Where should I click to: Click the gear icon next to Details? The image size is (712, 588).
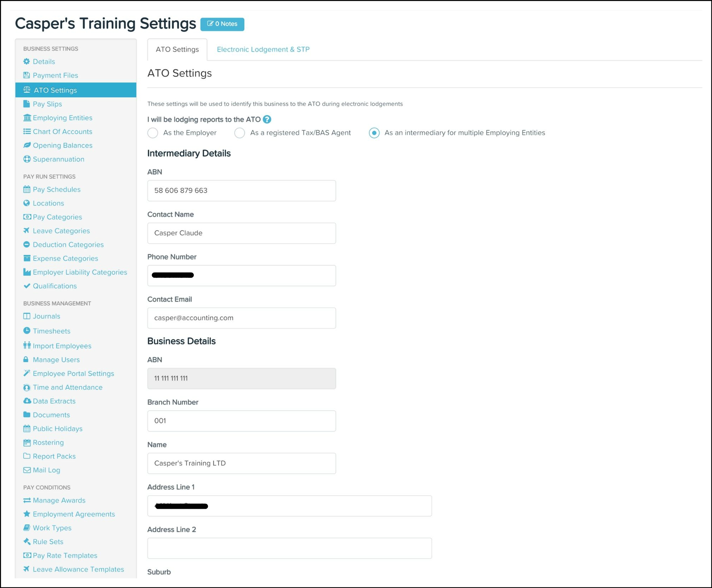coord(27,61)
